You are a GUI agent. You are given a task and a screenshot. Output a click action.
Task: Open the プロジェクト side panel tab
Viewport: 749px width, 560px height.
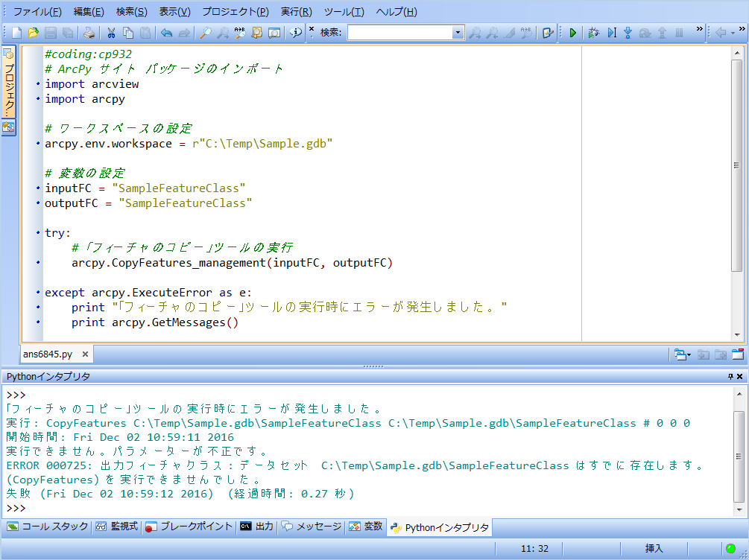8,82
